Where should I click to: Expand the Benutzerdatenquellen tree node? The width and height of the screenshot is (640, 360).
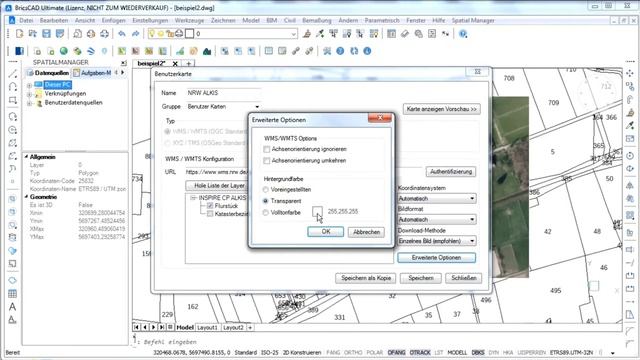[29, 103]
